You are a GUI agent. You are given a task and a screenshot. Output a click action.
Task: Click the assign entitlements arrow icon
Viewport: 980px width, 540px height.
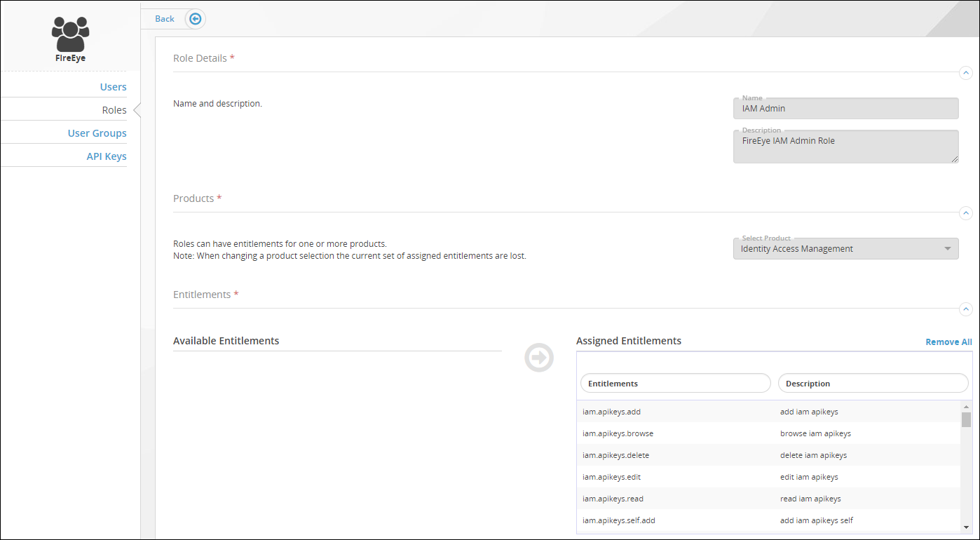(x=539, y=358)
